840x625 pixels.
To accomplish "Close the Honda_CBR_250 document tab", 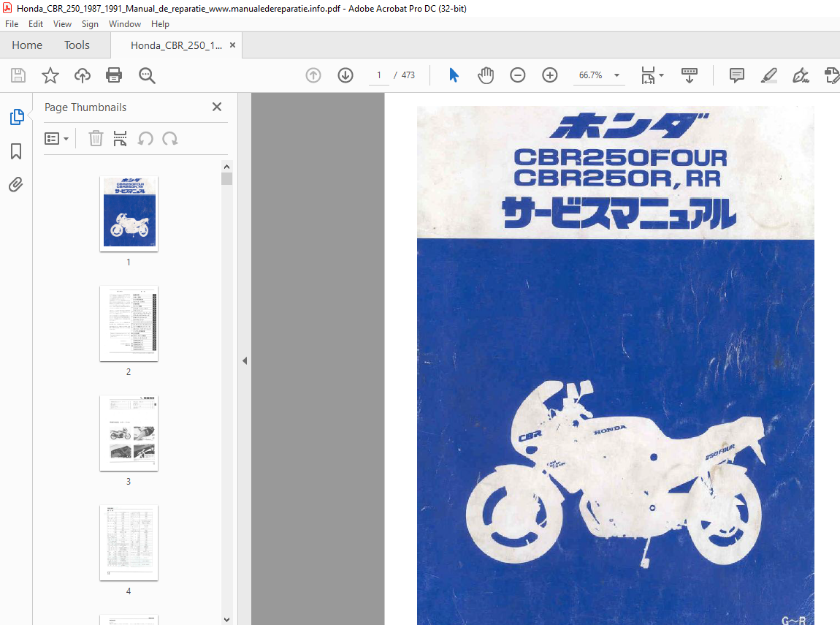I will coord(232,45).
